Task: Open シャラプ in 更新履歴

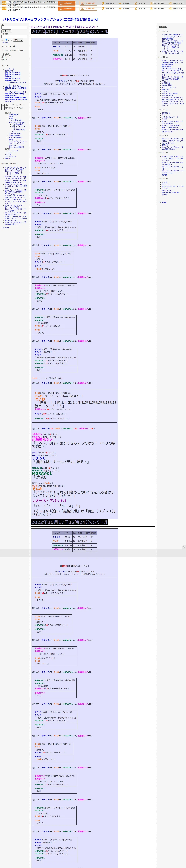Action: pyautogui.click(x=165, y=91)
